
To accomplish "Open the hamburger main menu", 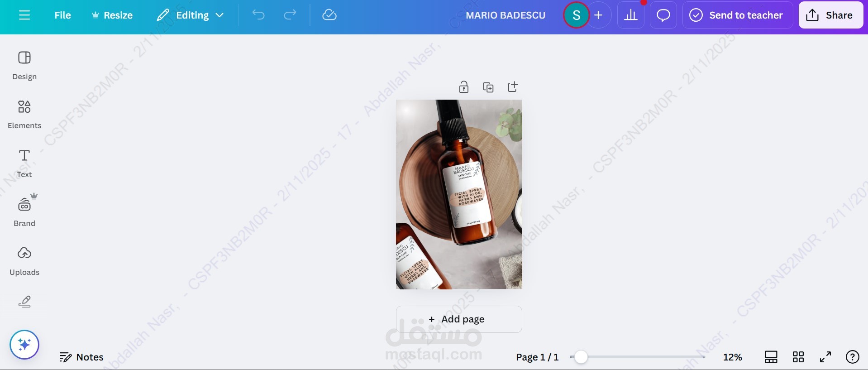I will pyautogui.click(x=24, y=15).
